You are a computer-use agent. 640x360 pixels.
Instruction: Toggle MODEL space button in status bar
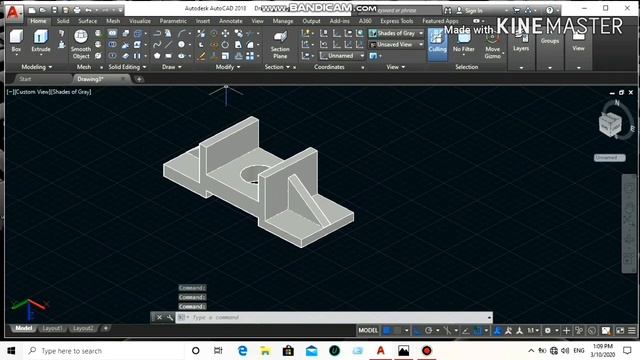[x=368, y=331]
